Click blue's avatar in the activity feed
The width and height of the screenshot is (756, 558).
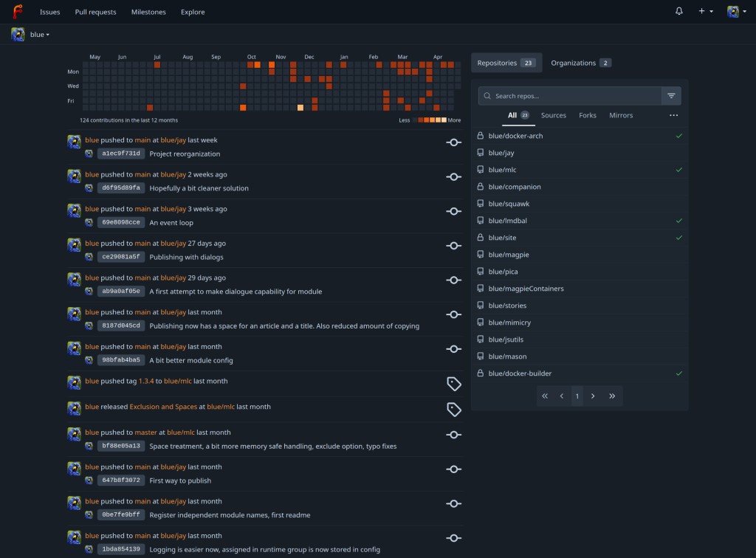(74, 142)
